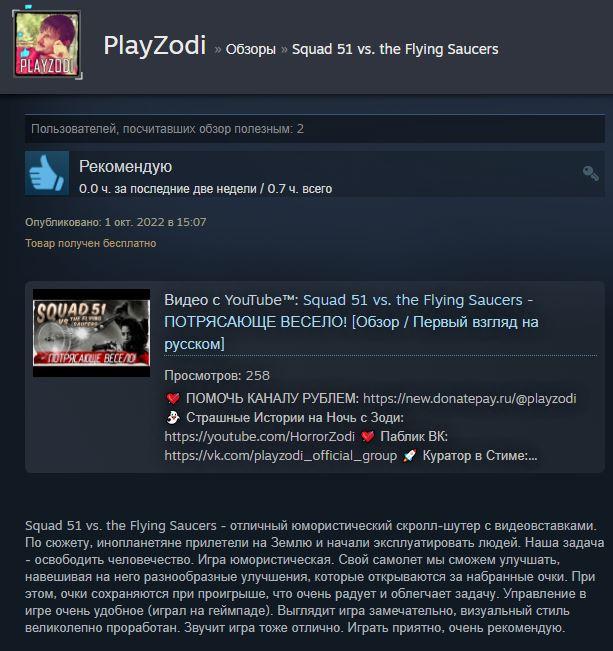The image size is (613, 651).
Task: Click the heart emoji before Паблик ВК
Action: [368, 436]
